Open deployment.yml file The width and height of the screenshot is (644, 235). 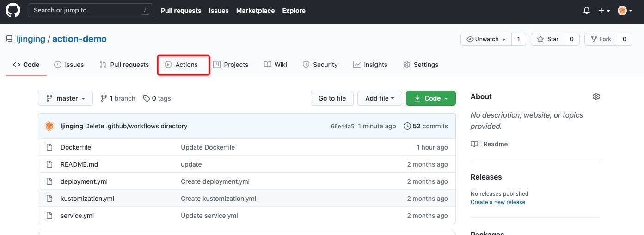tap(84, 181)
